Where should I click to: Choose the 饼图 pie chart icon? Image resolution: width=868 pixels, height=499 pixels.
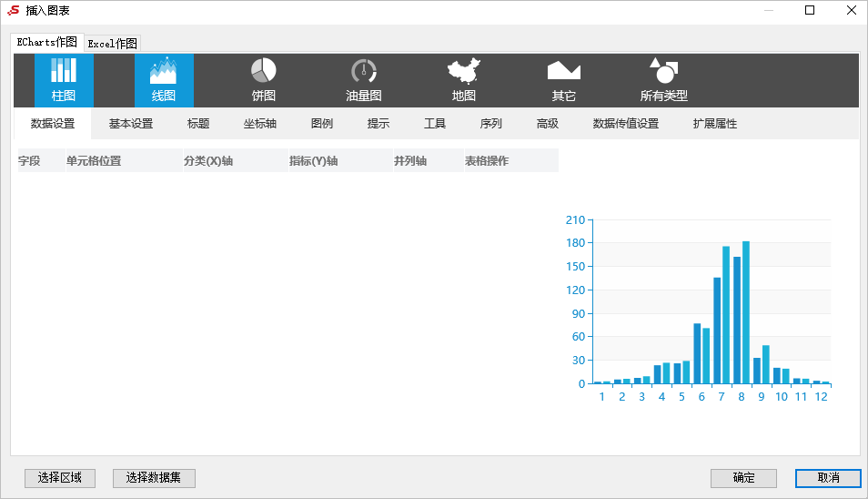(264, 80)
